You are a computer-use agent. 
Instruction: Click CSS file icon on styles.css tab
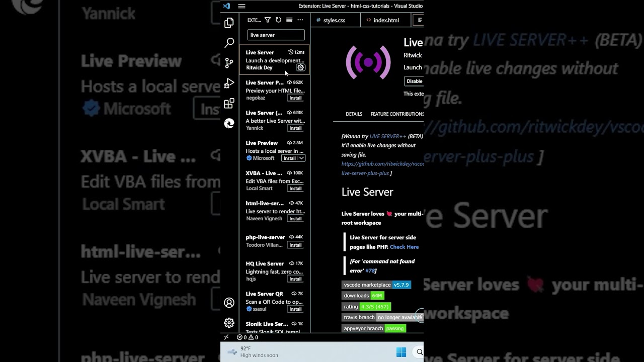[318, 20]
